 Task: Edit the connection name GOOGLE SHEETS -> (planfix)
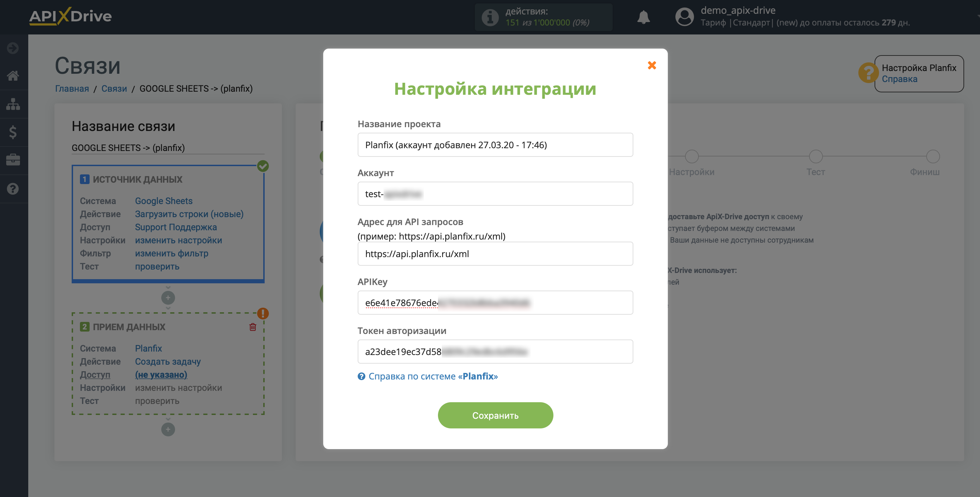[x=168, y=148]
